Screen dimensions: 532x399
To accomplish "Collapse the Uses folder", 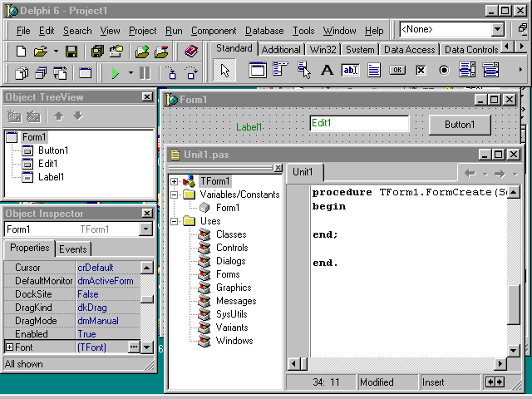I will coord(174,221).
